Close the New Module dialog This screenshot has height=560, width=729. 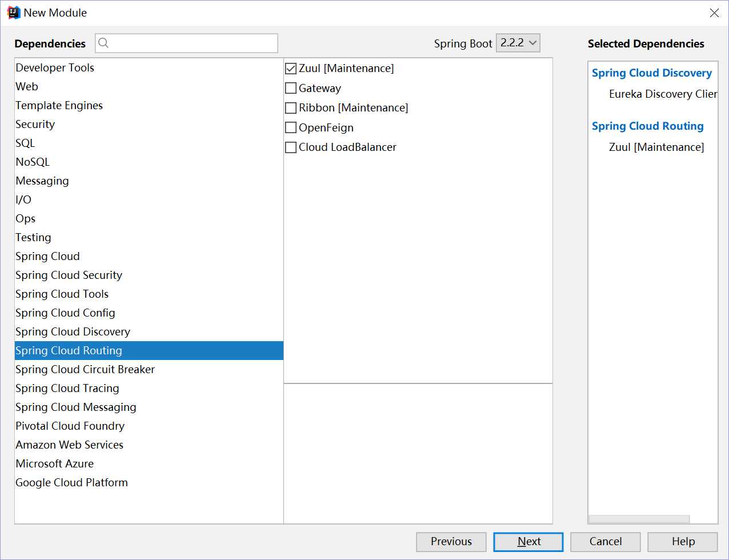(714, 13)
